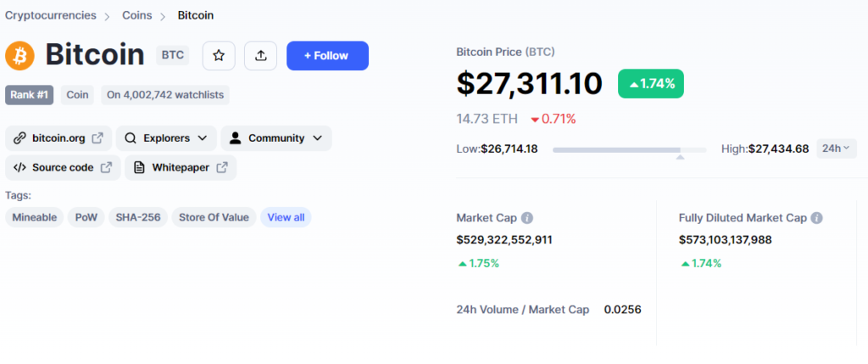Viewport: 868px width, 364px height.
Task: Click person icon in Community button
Action: [x=236, y=138]
